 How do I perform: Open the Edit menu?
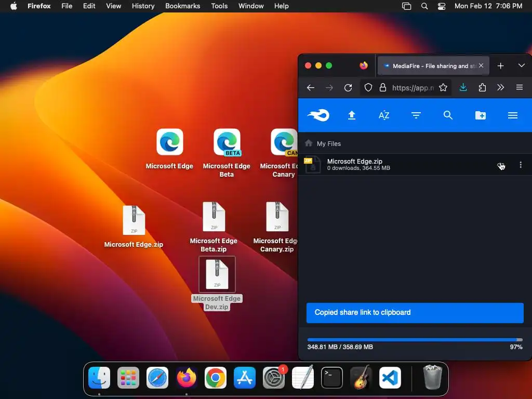pyautogui.click(x=89, y=6)
